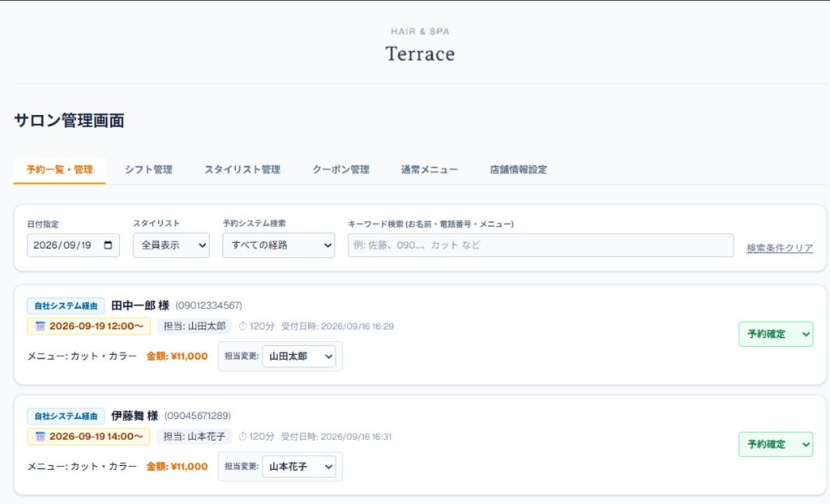Click phone number (09045671289)
The width and height of the screenshot is (830, 504).
pos(198,416)
